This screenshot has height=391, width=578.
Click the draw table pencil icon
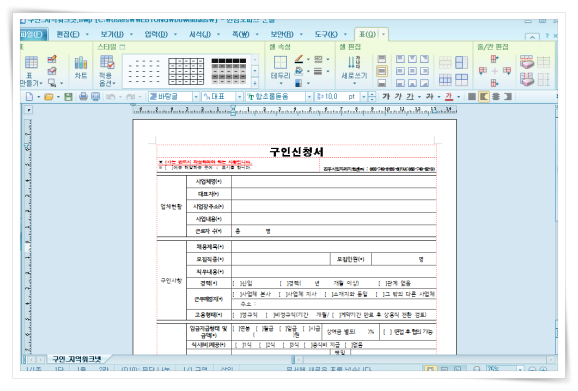click(52, 59)
